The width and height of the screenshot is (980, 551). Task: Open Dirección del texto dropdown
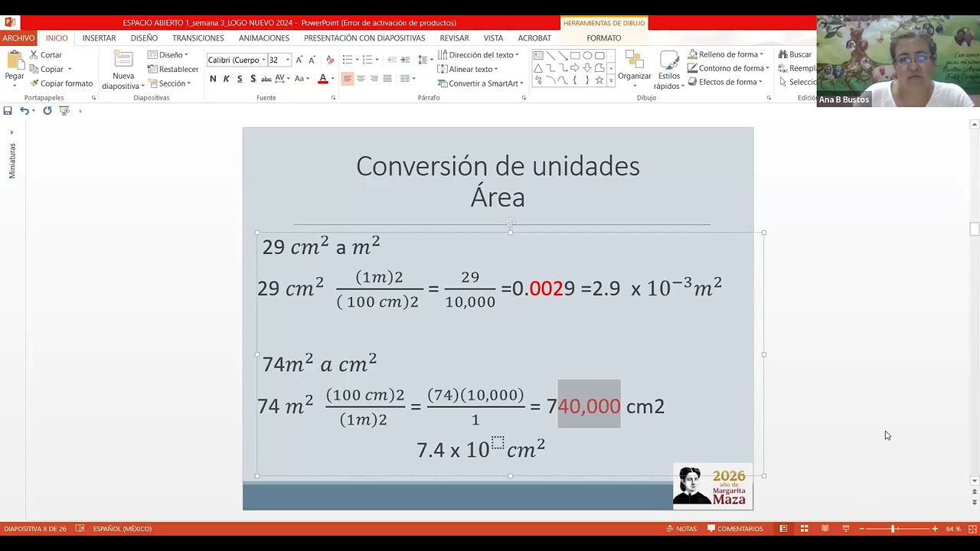tap(479, 55)
